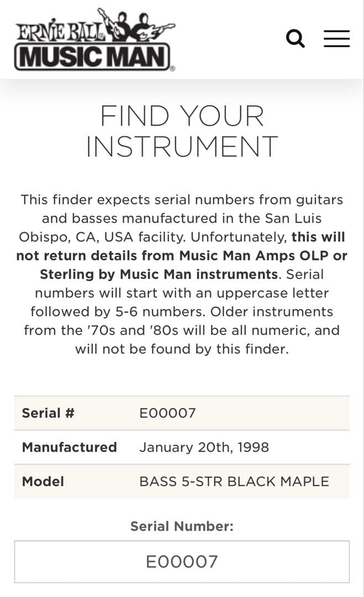Click the Ernie Ball Music Man logo

tap(94, 41)
